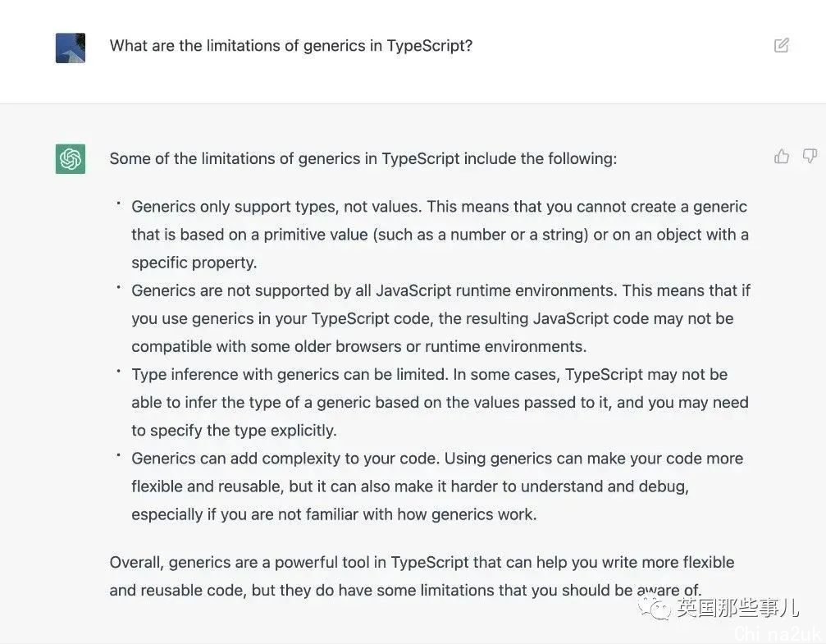826x644 pixels.
Task: Click the line ending 'specific property.'
Action: pyautogui.click(x=194, y=263)
